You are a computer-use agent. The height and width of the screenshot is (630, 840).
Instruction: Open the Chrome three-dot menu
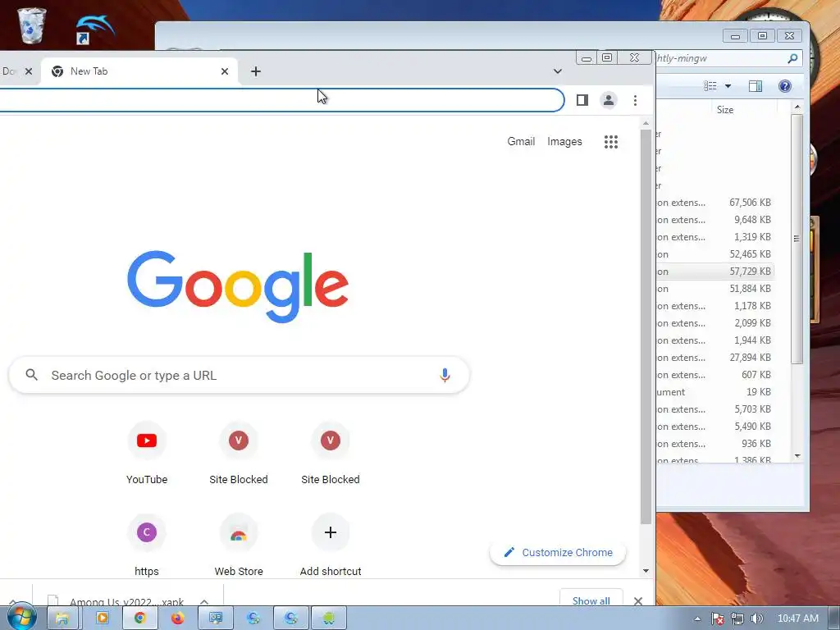tap(635, 100)
